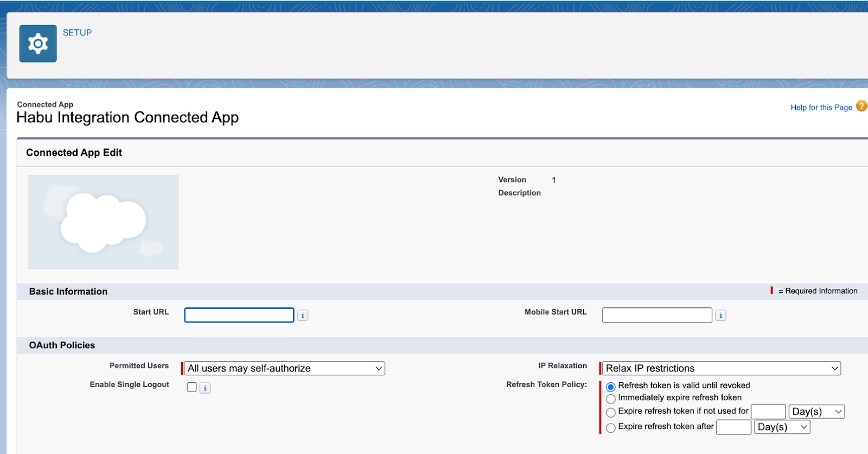
Task: Click the info icon beside Enable Single Logout
Action: coord(205,388)
